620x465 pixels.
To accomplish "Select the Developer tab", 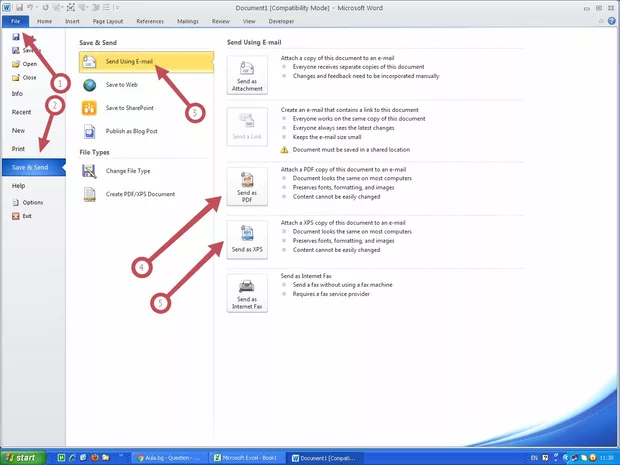I will click(281, 21).
